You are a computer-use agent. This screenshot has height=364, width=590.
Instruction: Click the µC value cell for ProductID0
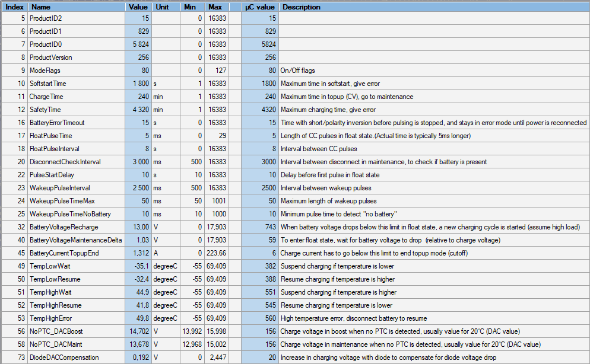pyautogui.click(x=259, y=44)
